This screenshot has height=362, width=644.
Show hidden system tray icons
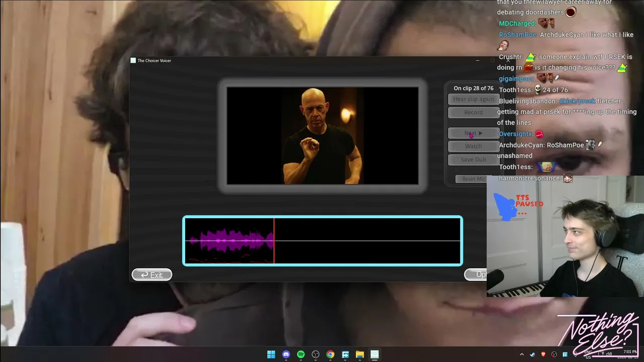coord(522,354)
